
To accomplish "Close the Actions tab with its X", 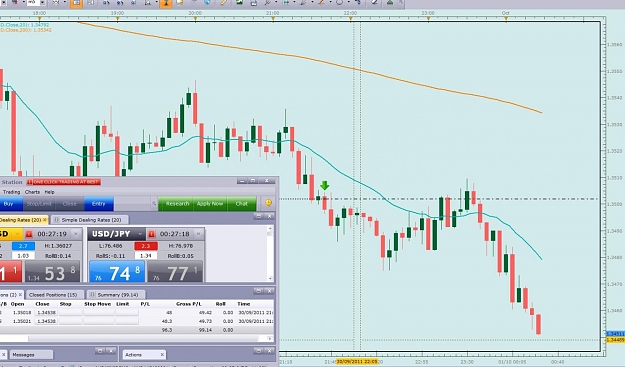I will click(162, 354).
